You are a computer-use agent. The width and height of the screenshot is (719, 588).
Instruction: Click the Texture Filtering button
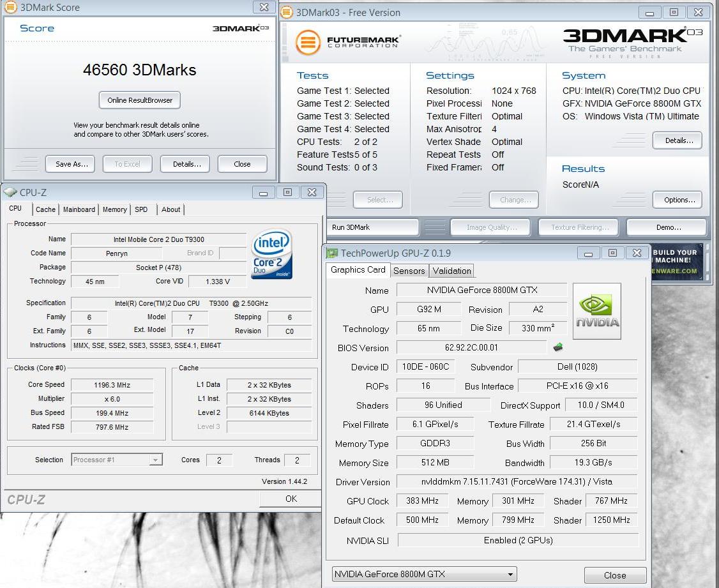pyautogui.click(x=579, y=227)
